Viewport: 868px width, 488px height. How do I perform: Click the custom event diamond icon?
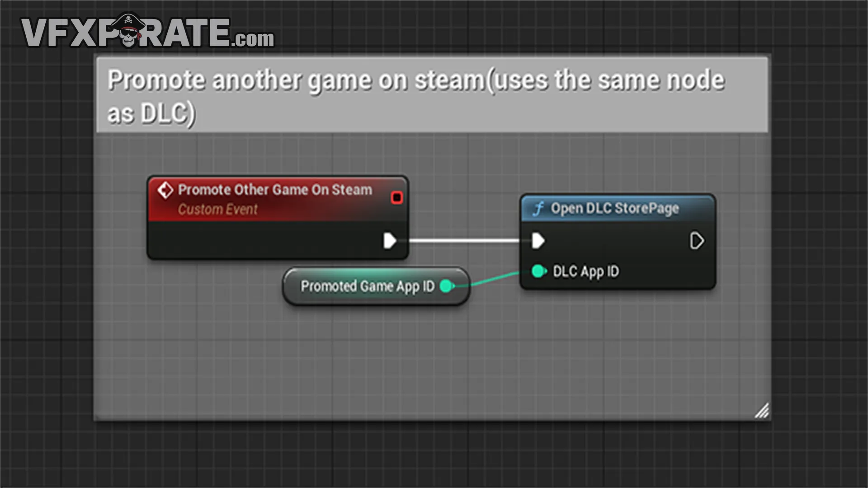[x=165, y=190]
